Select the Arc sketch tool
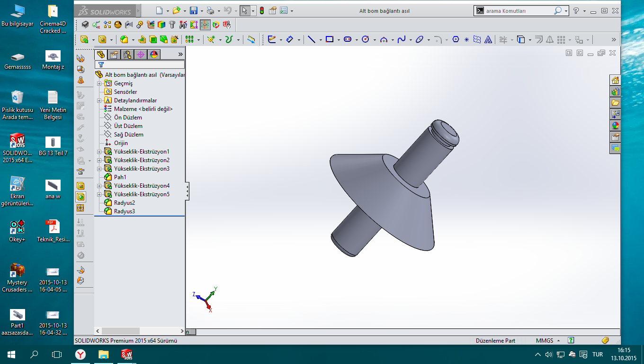The height and width of the screenshot is (364, 644). (384, 40)
